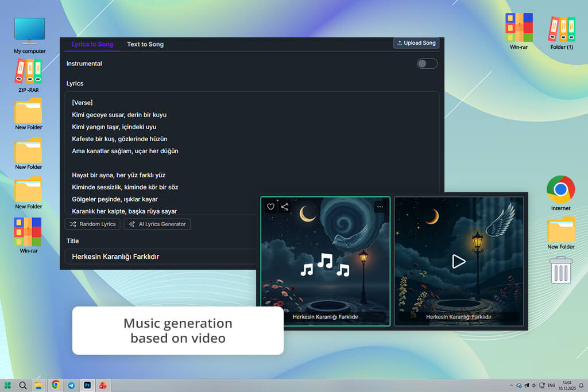Click the Upload Song button

point(416,42)
